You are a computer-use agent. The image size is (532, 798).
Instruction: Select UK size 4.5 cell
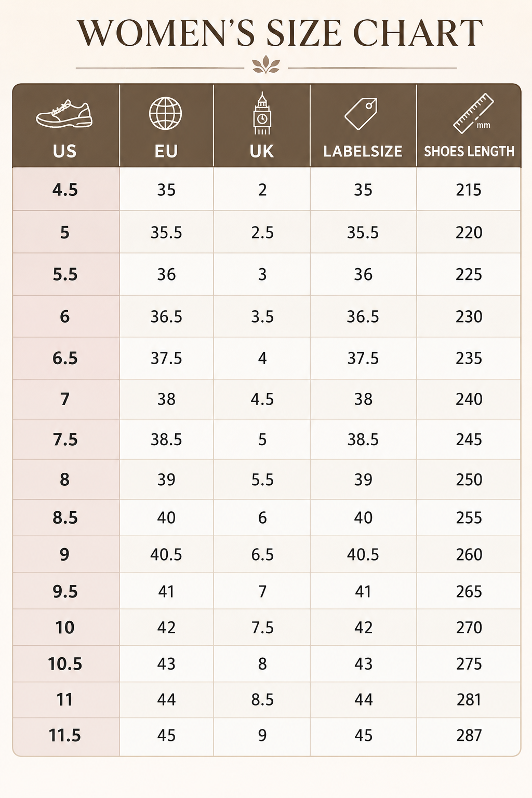[262, 399]
